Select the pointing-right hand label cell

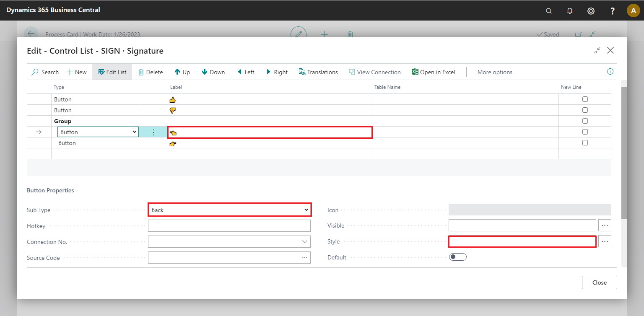click(270, 143)
